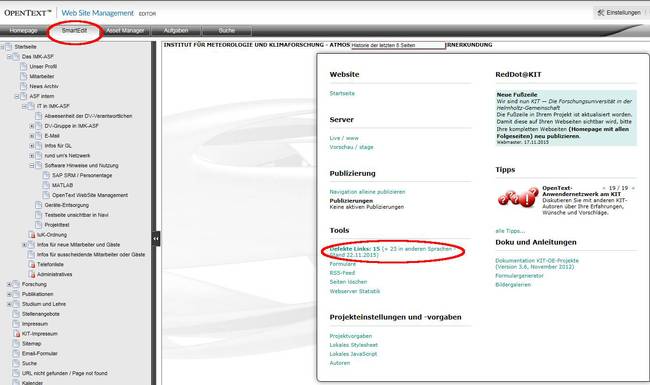The image size is (650, 385).
Task: Open the Lokales Stylesheet link
Action: tap(354, 345)
